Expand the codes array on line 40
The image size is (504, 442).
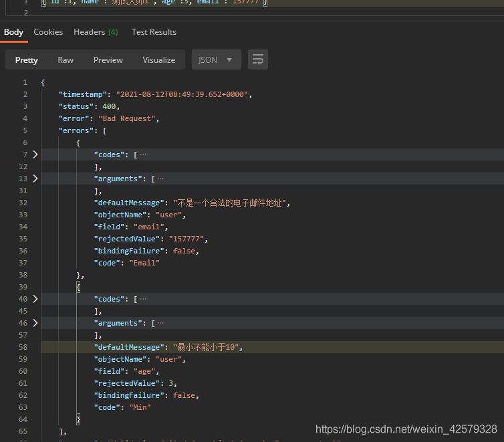click(35, 299)
